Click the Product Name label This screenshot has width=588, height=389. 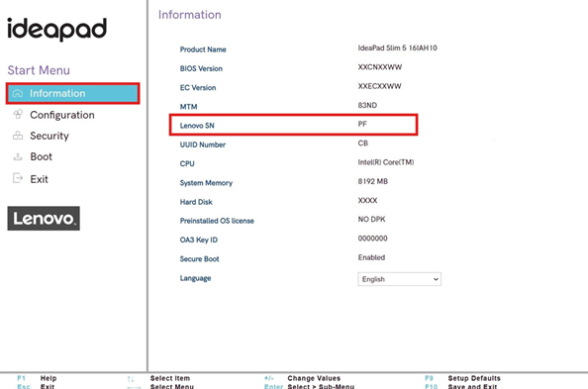[x=203, y=49]
